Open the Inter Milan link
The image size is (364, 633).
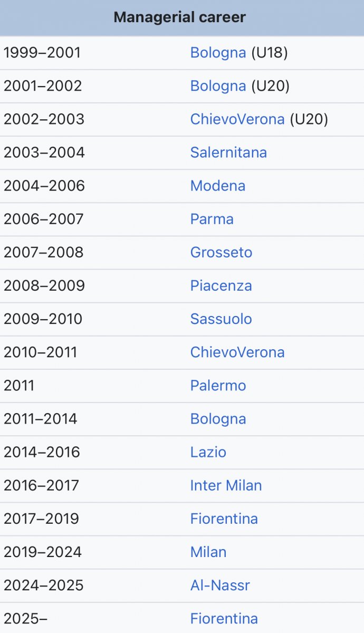pyautogui.click(x=226, y=485)
